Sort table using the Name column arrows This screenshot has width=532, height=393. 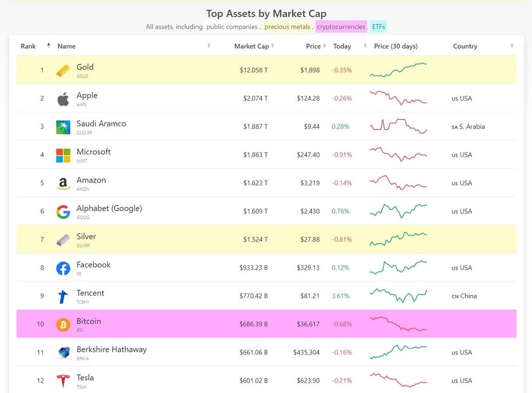pos(209,45)
